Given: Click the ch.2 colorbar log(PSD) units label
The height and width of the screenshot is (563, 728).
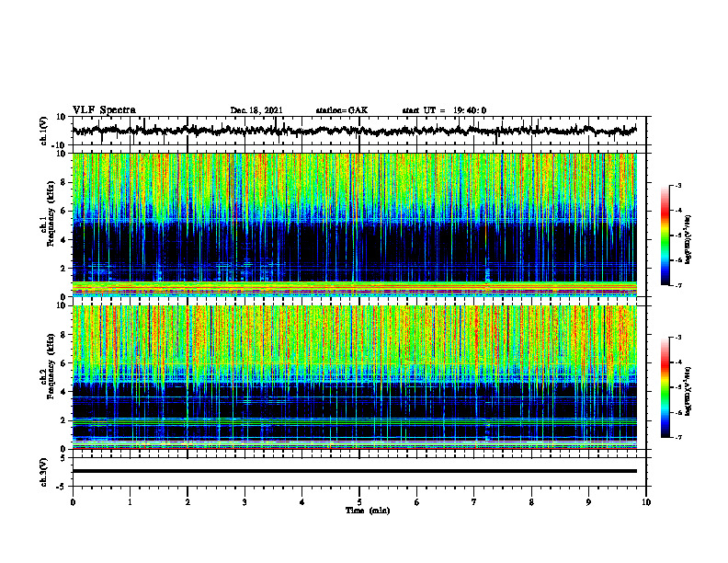Looking at the screenshot, I should point(688,390).
